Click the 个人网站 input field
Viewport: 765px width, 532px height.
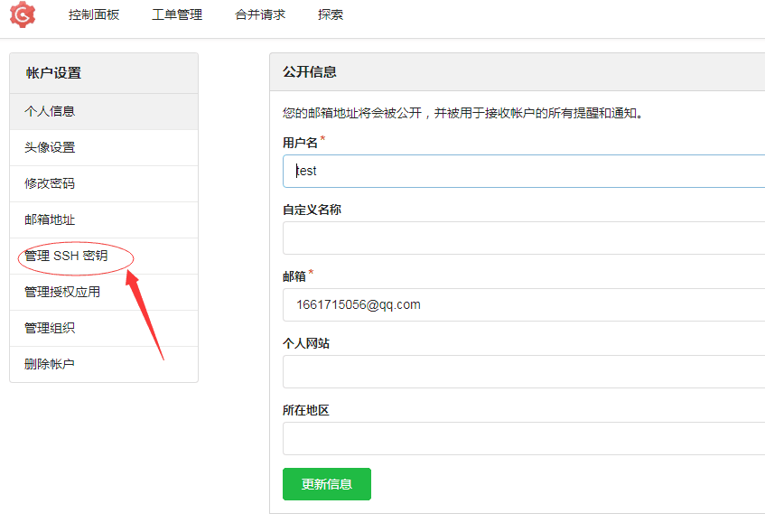click(x=452, y=371)
